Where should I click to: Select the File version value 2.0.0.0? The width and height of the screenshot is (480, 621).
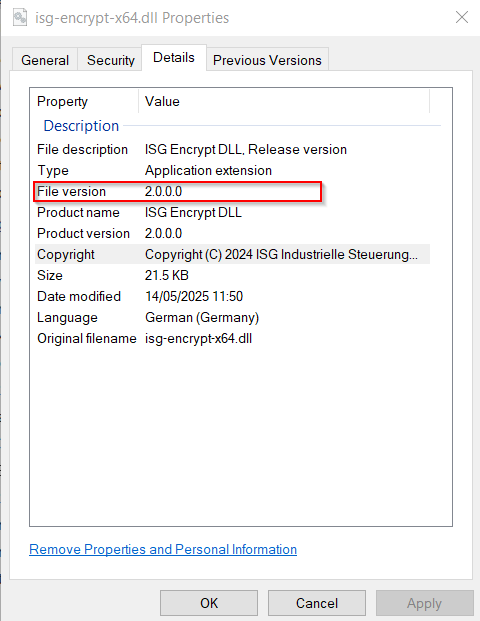[x=163, y=191]
